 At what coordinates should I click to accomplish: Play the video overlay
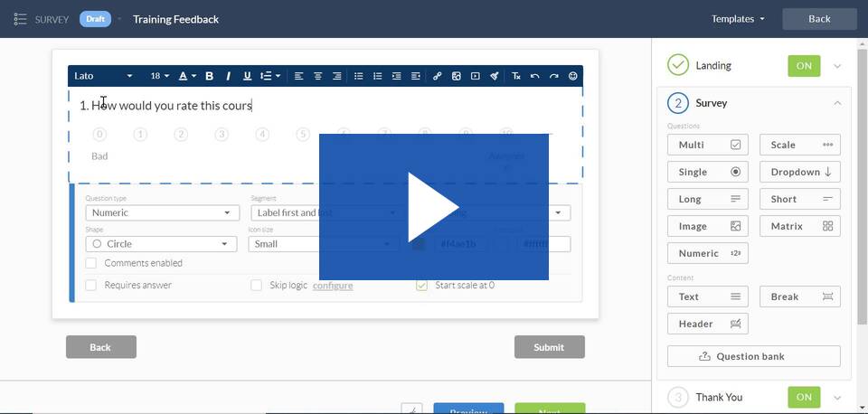click(x=433, y=207)
